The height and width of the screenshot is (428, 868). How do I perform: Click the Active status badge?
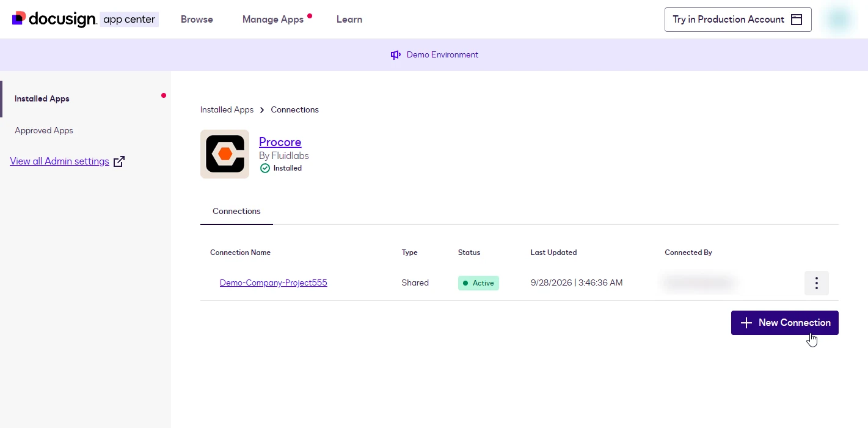(x=478, y=283)
